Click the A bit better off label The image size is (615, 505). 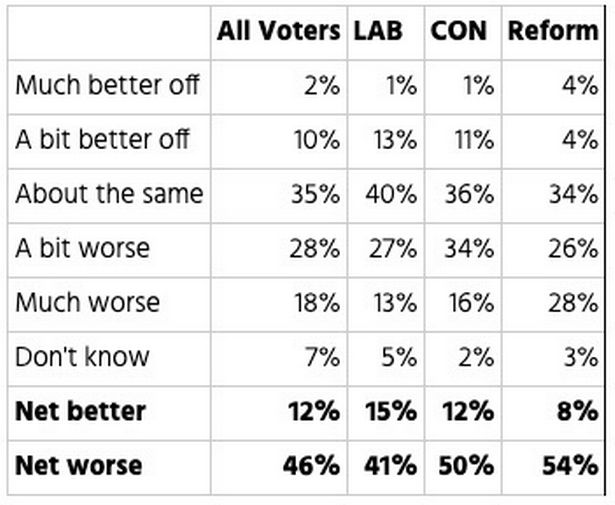pyautogui.click(x=102, y=139)
